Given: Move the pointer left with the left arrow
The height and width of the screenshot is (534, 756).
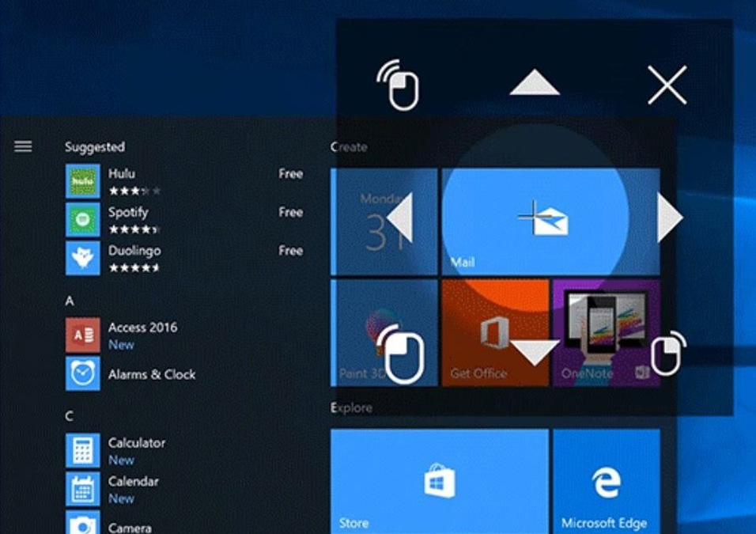Looking at the screenshot, I should [399, 218].
